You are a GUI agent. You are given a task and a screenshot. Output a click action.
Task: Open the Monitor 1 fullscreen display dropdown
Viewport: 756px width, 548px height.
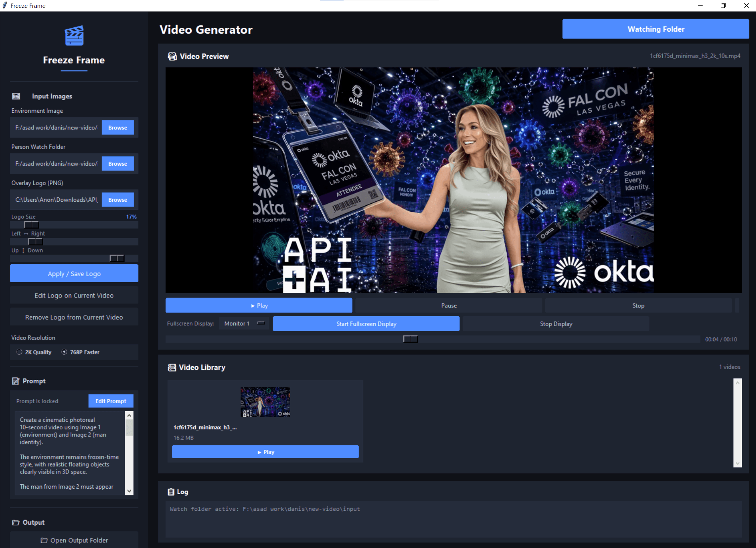244,324
